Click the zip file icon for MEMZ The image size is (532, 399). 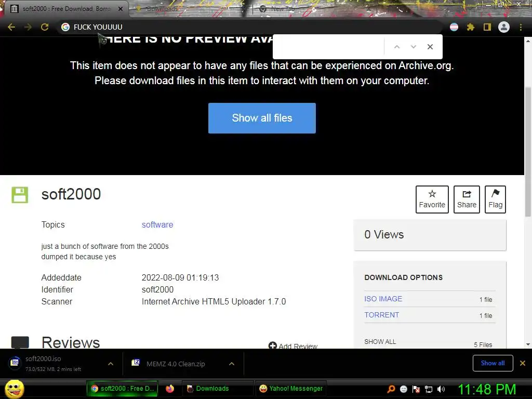[136, 363]
